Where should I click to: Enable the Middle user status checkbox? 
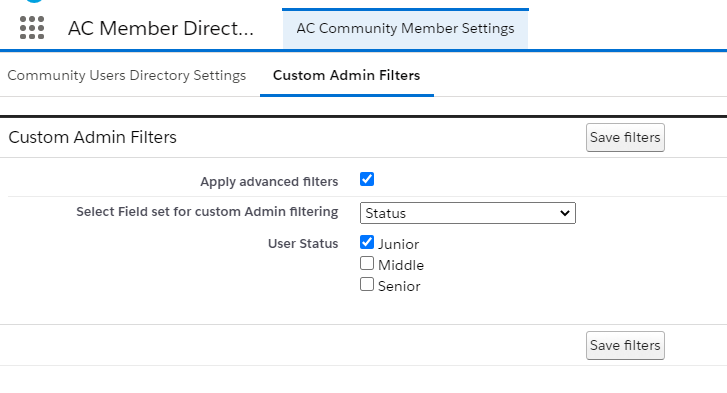367,263
